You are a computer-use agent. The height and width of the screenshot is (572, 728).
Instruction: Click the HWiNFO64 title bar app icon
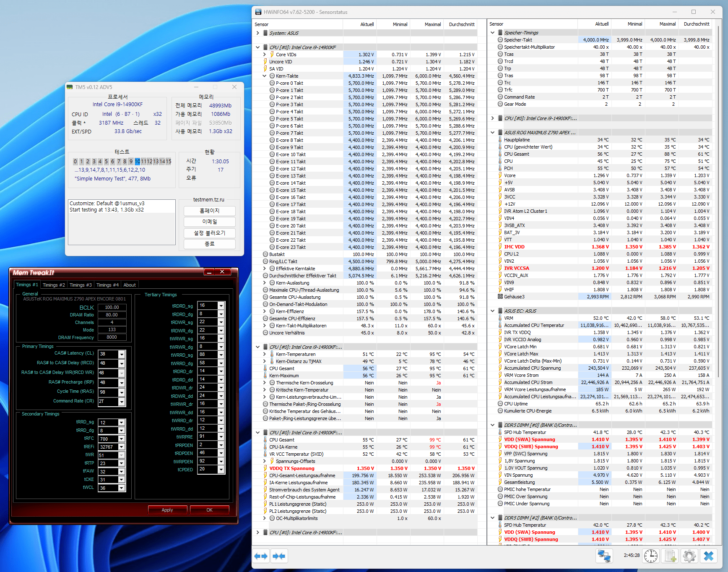pos(257,12)
